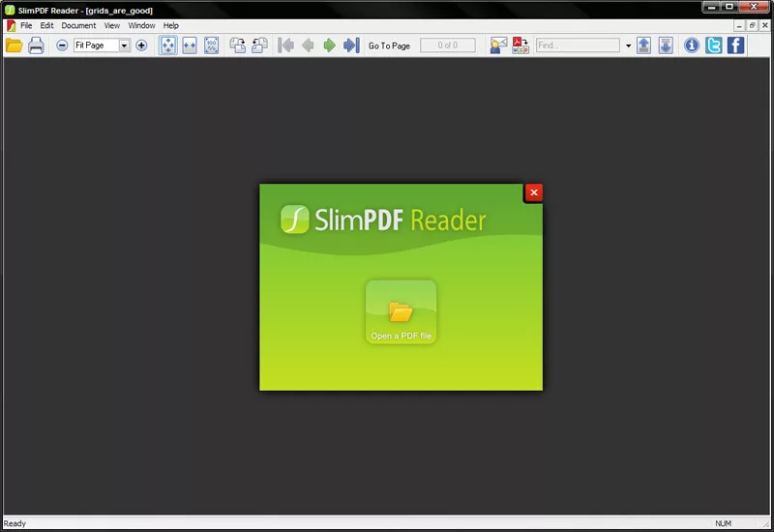Viewport: 774px width, 532px height.
Task: Open the Facebook link icon
Action: tap(735, 45)
